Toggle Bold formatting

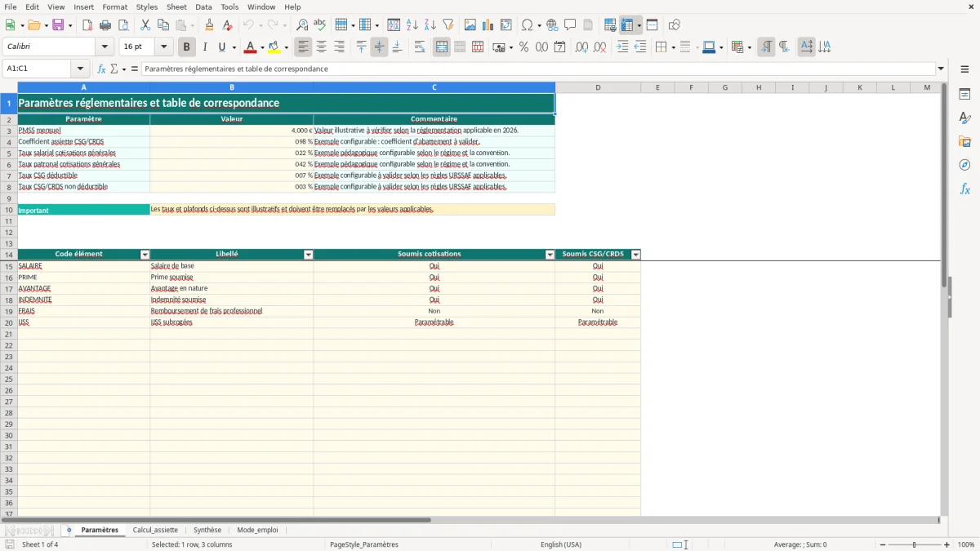click(187, 47)
